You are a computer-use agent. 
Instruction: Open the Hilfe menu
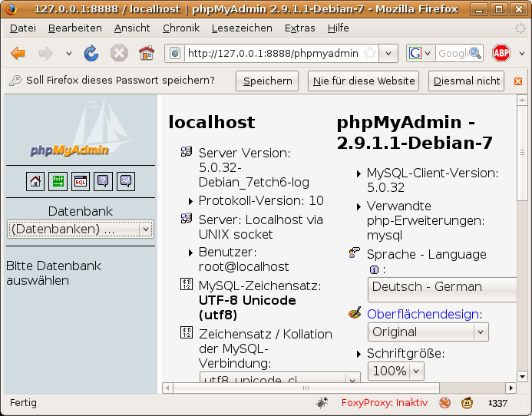[339, 28]
